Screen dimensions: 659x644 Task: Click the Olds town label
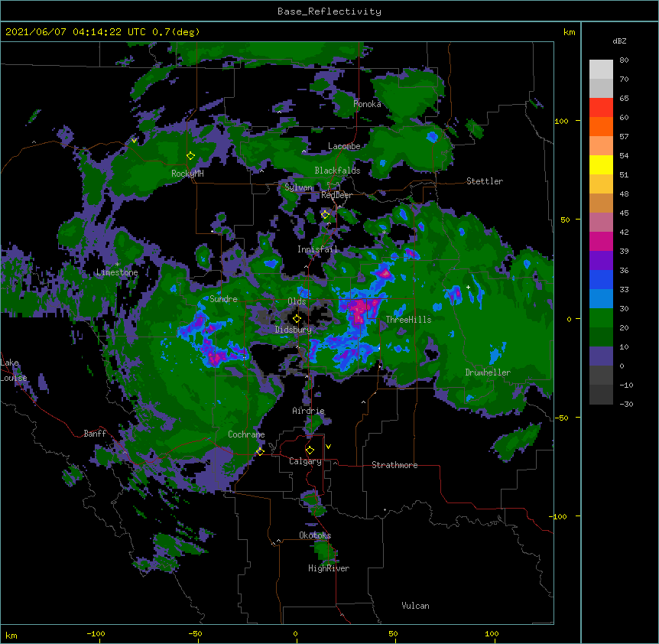[297, 301]
